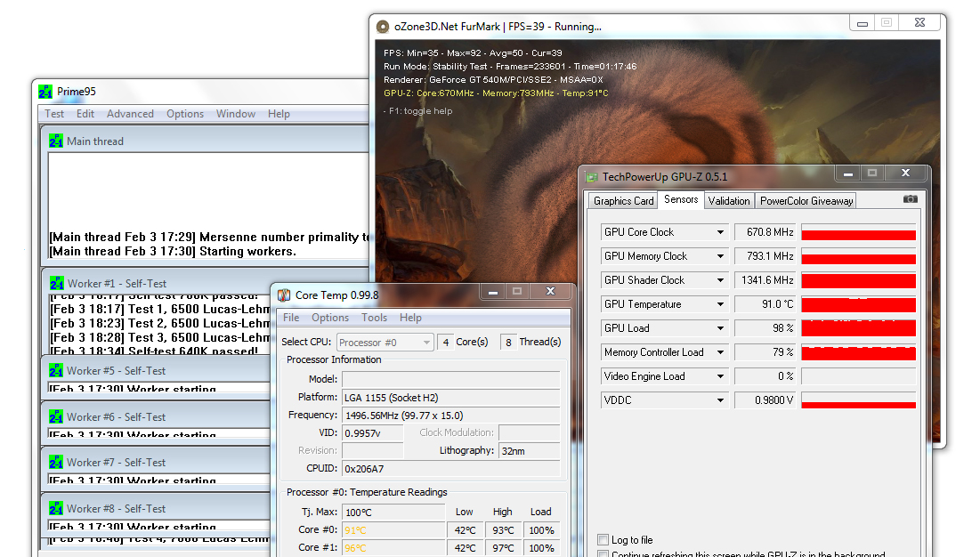Click the Frequency 1496.56MHz field
This screenshot has width=980, height=557.
450,416
